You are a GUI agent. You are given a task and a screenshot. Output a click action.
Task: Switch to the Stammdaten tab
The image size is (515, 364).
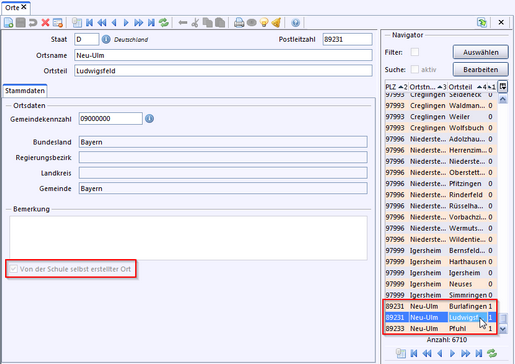click(x=25, y=91)
